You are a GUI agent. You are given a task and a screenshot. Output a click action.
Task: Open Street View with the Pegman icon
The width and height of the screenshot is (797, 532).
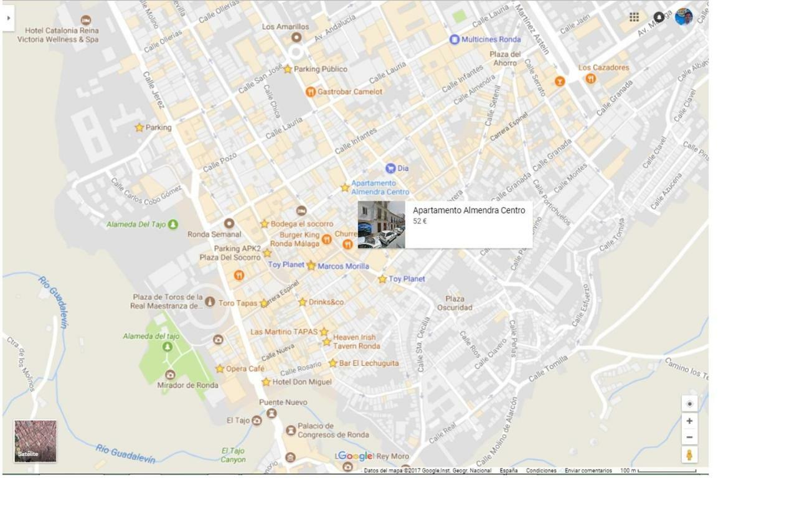(x=689, y=455)
